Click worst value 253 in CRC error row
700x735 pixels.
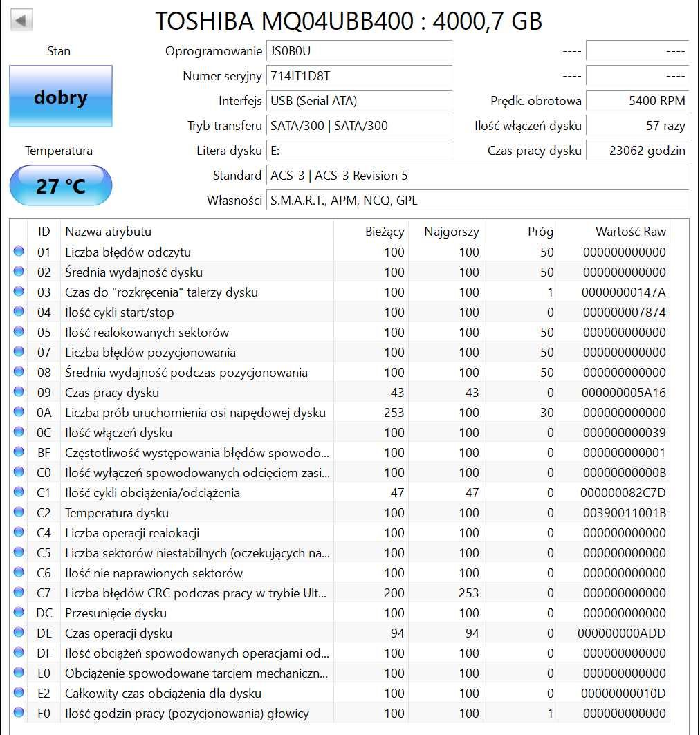coord(468,593)
